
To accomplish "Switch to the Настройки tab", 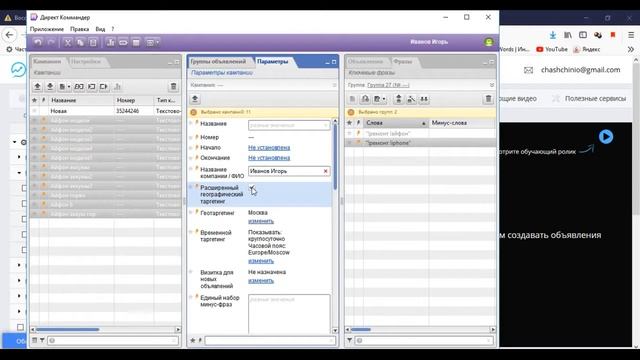I will 86,62.
